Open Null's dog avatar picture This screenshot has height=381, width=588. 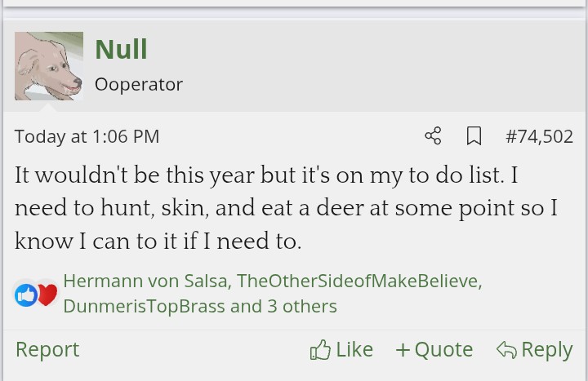click(49, 66)
